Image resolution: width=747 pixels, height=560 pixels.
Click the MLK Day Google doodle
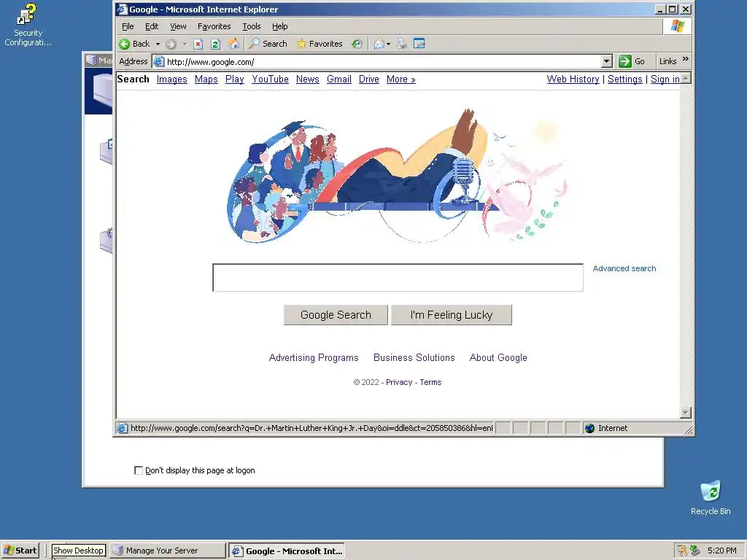coord(398,176)
